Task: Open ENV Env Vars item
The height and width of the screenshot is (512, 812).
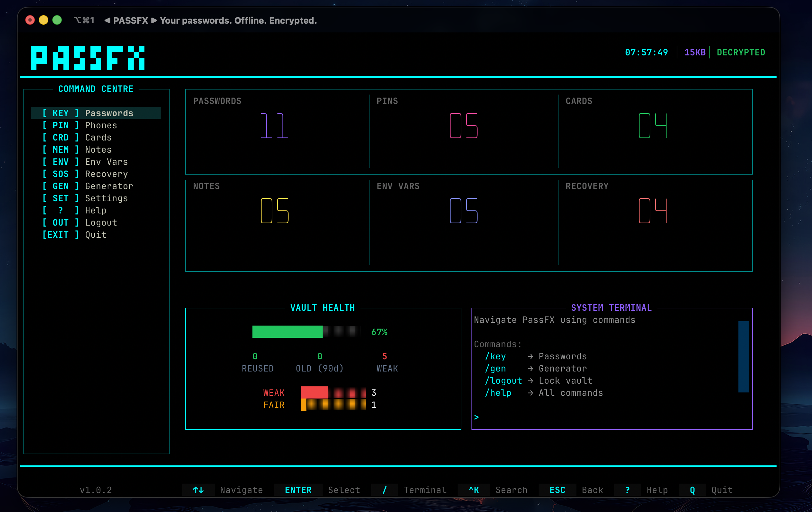Action: 96,162
